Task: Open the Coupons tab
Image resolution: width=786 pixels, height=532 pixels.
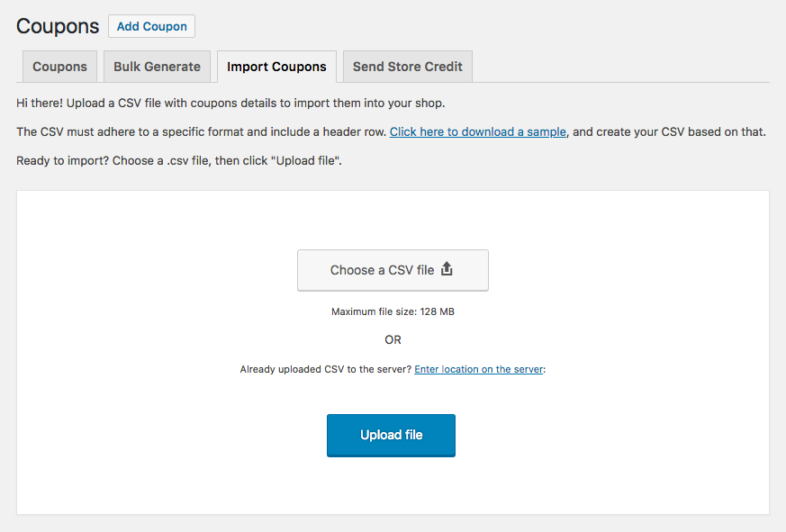Action: pos(59,67)
